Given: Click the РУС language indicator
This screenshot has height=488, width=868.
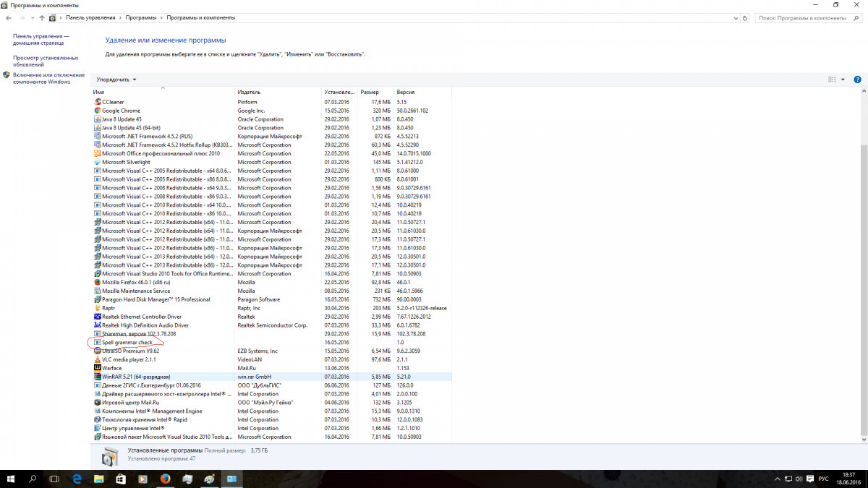Looking at the screenshot, I should [x=823, y=479].
